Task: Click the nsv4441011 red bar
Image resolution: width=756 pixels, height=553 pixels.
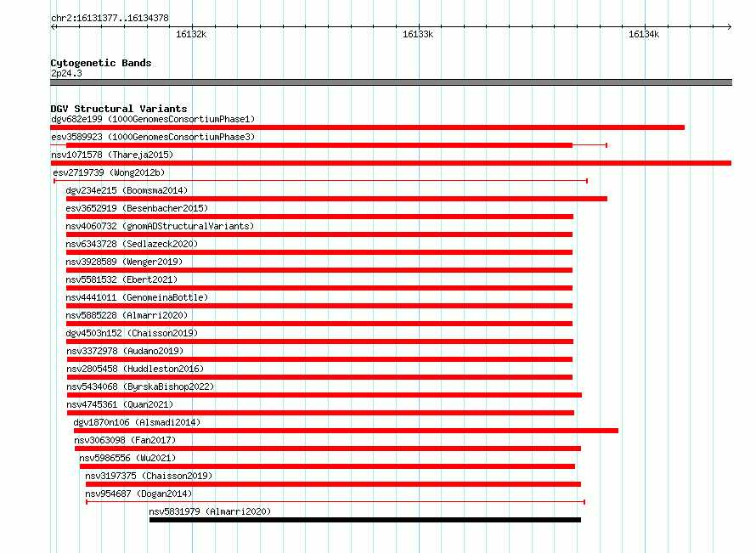Action: click(x=319, y=306)
